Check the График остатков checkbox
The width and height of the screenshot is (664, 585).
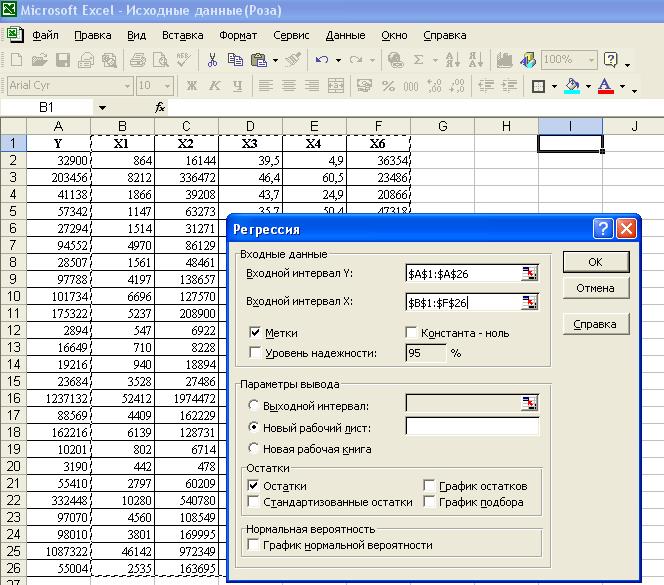point(429,486)
